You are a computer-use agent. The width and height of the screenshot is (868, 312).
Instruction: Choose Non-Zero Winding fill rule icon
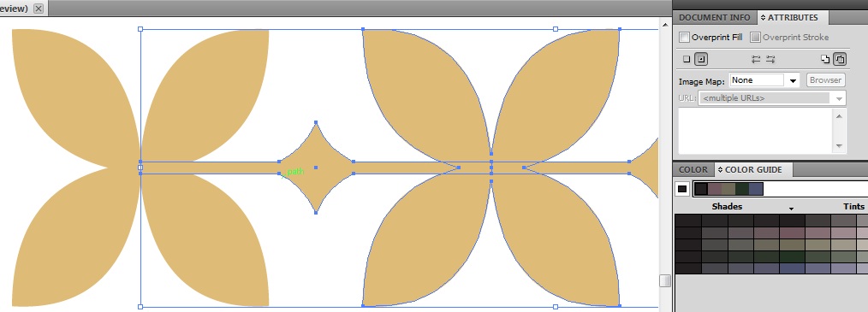click(x=825, y=59)
